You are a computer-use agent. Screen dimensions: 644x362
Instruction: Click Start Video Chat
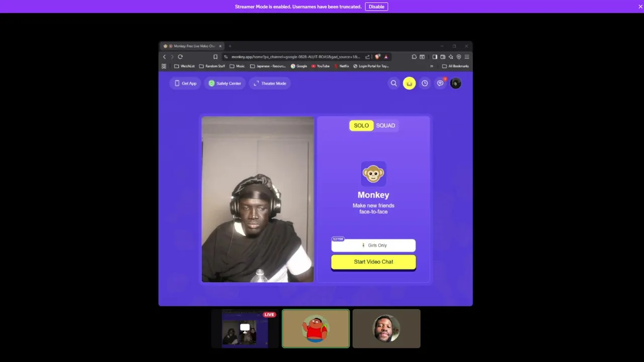[x=373, y=262]
